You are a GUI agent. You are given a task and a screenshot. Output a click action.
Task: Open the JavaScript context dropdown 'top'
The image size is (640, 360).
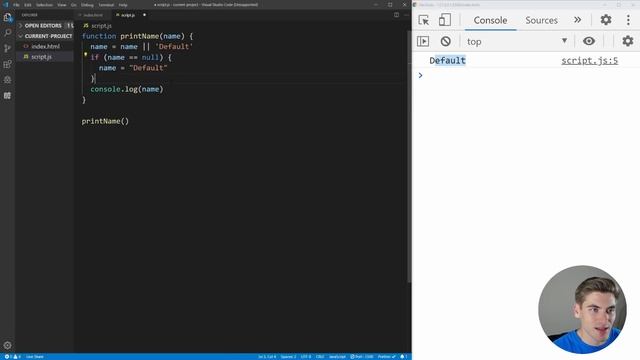click(x=517, y=41)
